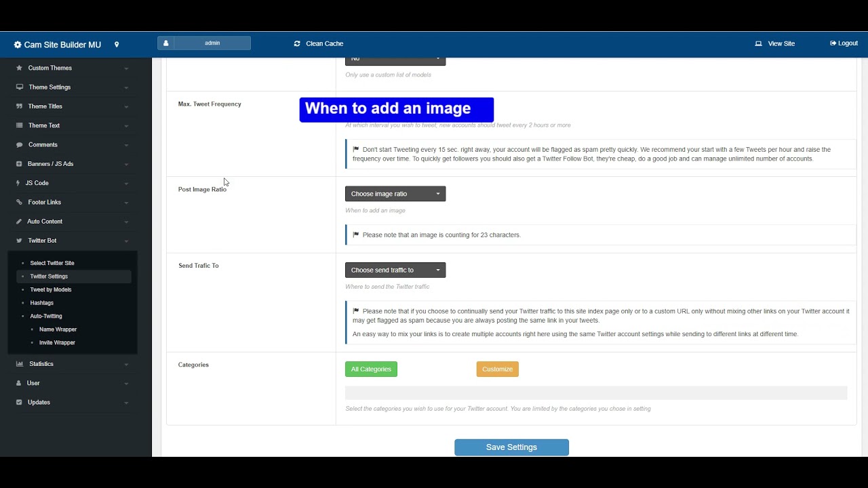Click the View Site link
This screenshot has width=868, height=488.
coord(774,43)
